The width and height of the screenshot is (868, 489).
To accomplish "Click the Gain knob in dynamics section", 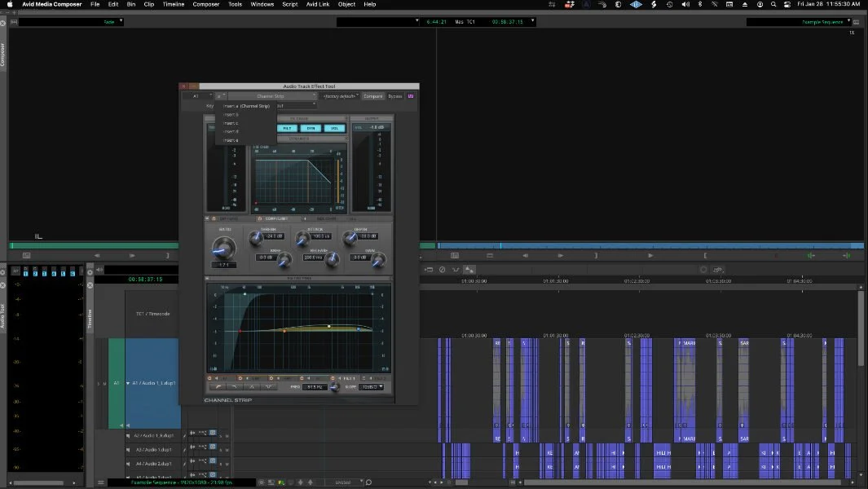I will [379, 260].
